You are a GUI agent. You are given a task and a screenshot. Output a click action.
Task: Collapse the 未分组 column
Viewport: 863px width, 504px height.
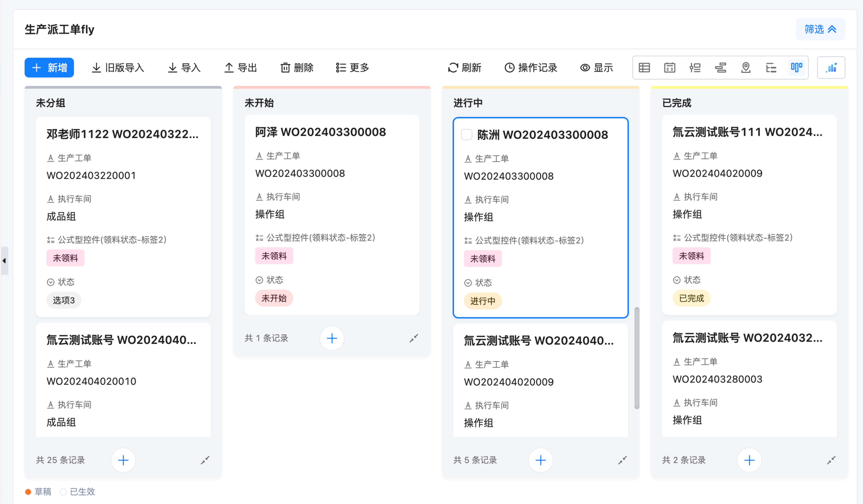[x=205, y=460]
